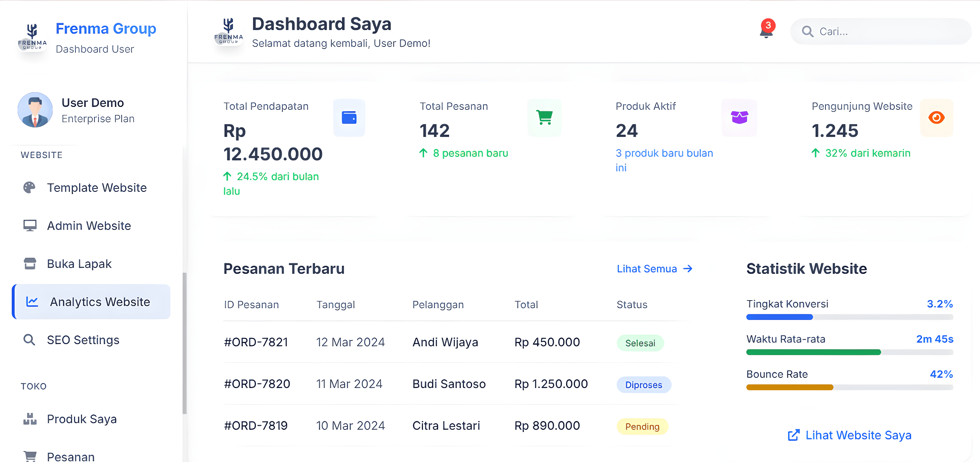Select the Analytics Website chart icon

point(32,301)
